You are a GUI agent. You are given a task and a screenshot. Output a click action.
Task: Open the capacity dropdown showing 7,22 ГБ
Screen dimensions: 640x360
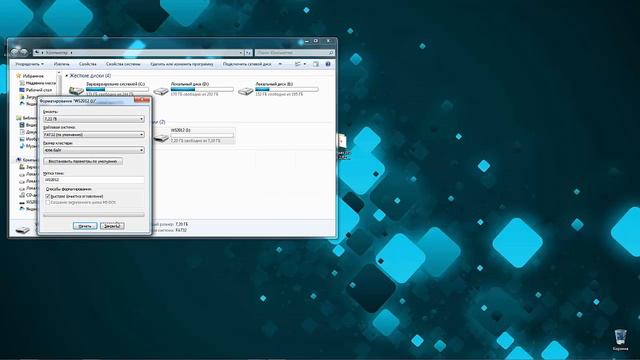93,119
